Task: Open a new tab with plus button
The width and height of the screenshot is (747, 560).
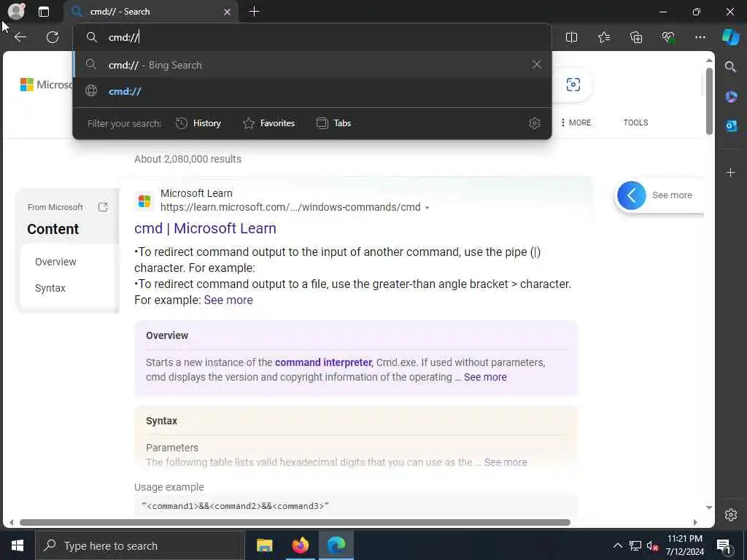Action: pyautogui.click(x=255, y=12)
